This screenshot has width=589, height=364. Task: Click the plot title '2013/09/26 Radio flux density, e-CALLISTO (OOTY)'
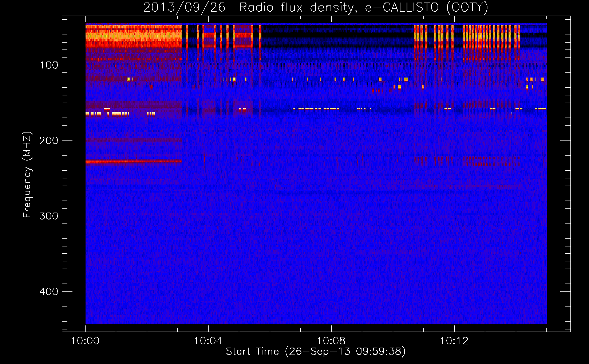315,8
